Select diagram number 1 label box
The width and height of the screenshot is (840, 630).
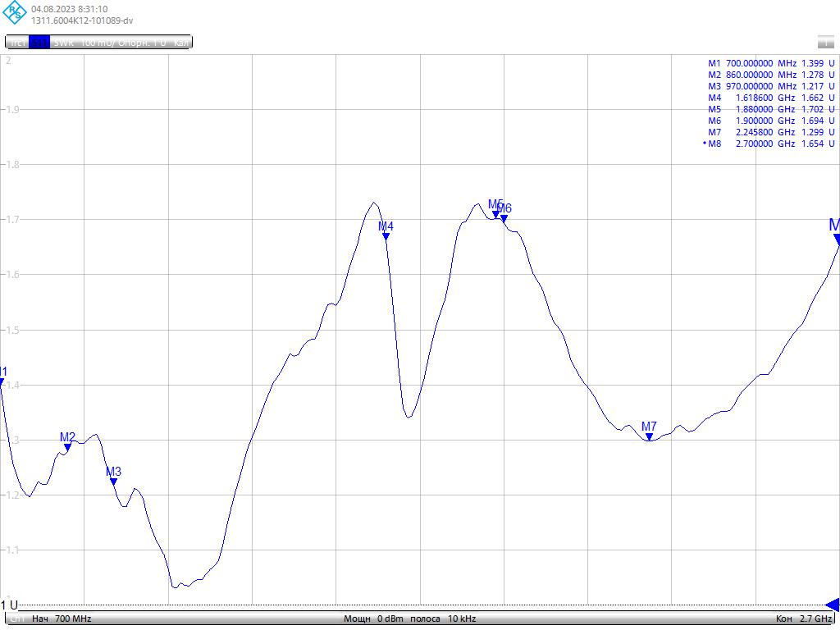coord(825,43)
